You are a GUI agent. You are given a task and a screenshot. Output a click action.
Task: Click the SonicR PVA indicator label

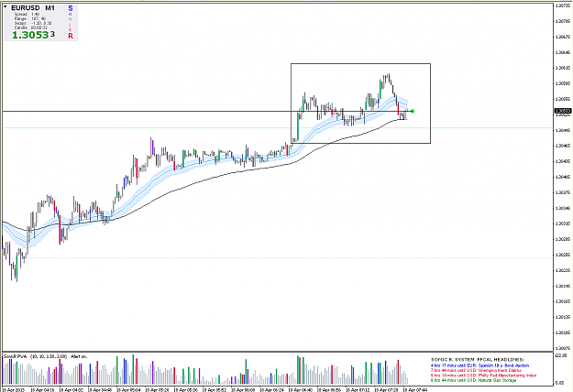[45, 356]
